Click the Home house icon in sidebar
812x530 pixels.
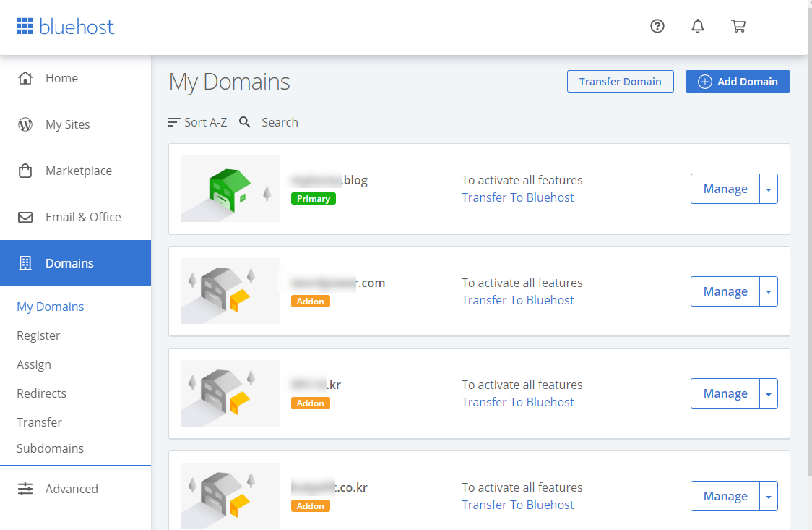pyautogui.click(x=25, y=78)
